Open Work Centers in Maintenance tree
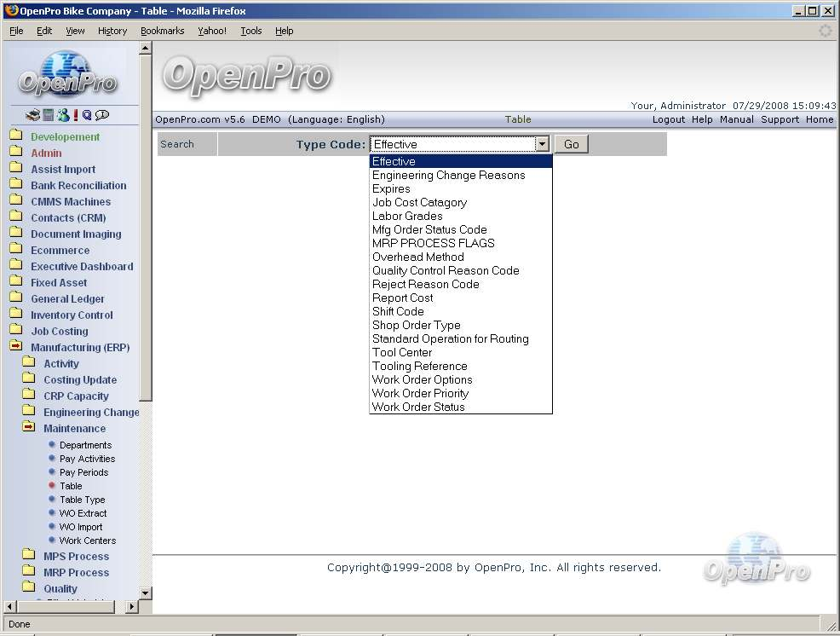Screen dimensions: 840x636 tap(87, 541)
